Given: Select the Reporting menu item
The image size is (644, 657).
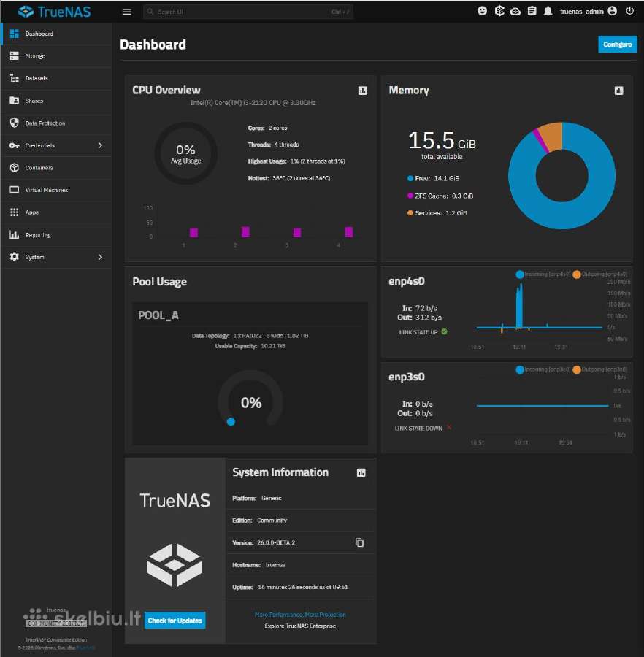Looking at the screenshot, I should (56, 234).
